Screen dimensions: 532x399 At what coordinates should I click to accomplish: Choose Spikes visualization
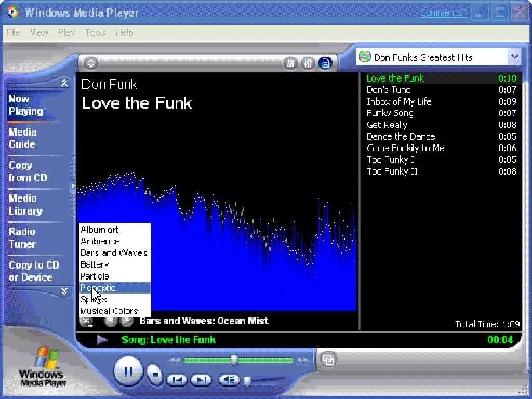[115, 299]
